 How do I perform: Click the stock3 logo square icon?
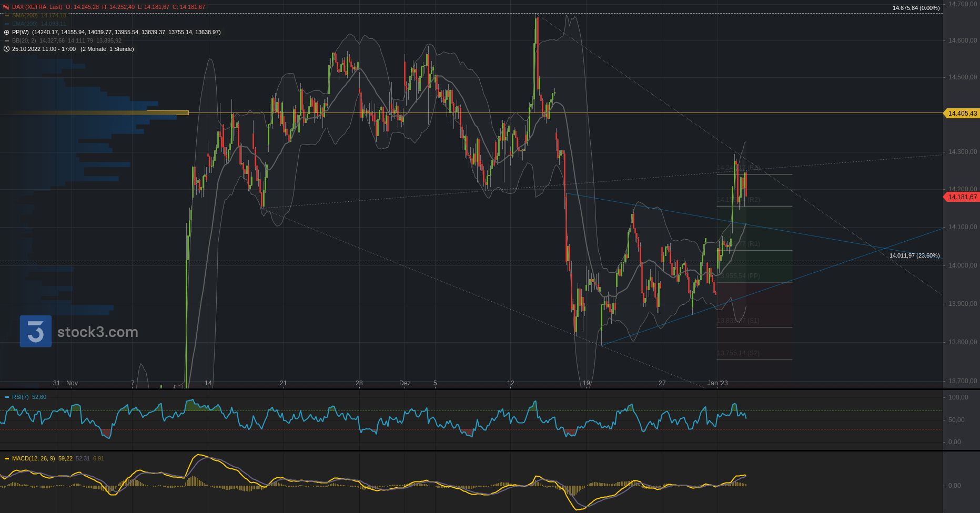click(36, 331)
